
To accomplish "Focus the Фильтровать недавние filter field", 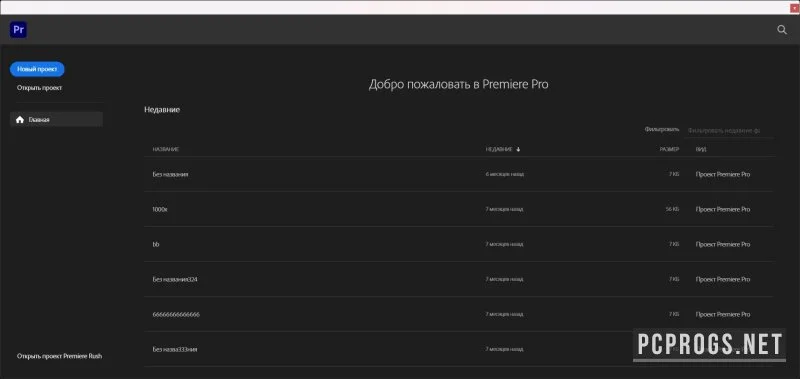I will pyautogui.click(x=729, y=131).
